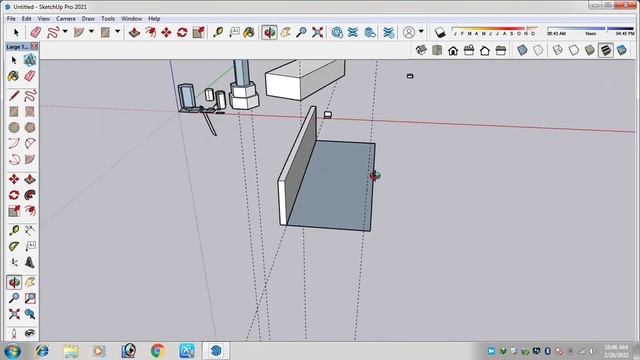Select the Circle tool in Large Tool Set
Screen dimensions: 640x360
(x=14, y=128)
